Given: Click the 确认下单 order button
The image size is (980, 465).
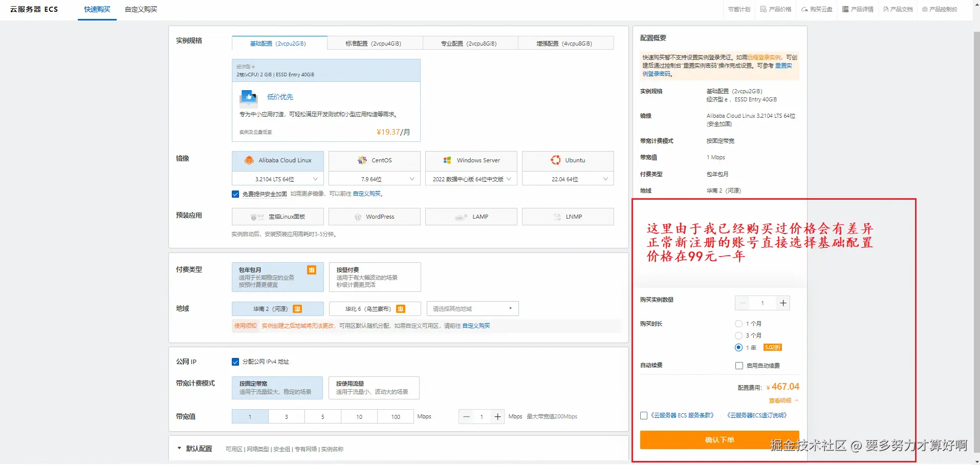Looking at the screenshot, I should [720, 440].
